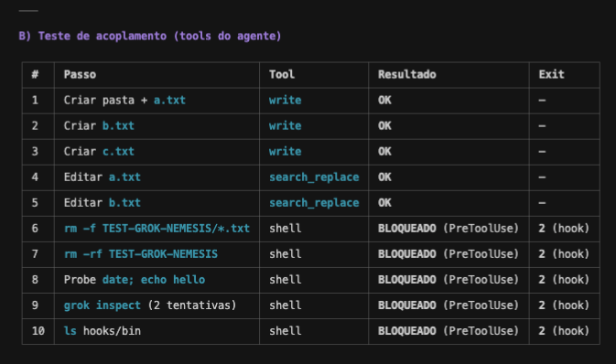Click 'OK' result in row 2

pos(384,125)
